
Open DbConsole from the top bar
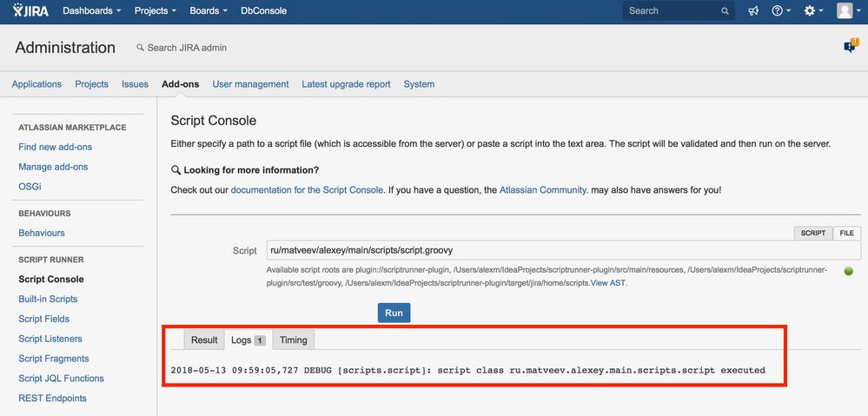[263, 10]
